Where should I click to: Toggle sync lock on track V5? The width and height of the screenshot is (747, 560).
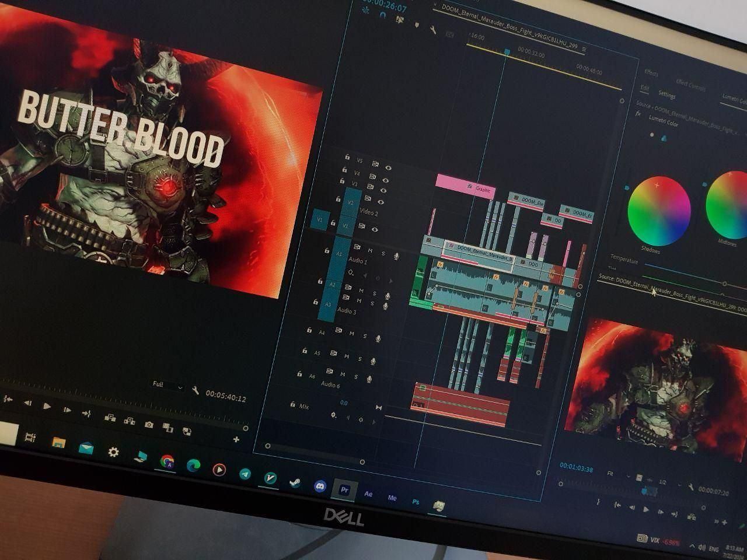pyautogui.click(x=375, y=165)
